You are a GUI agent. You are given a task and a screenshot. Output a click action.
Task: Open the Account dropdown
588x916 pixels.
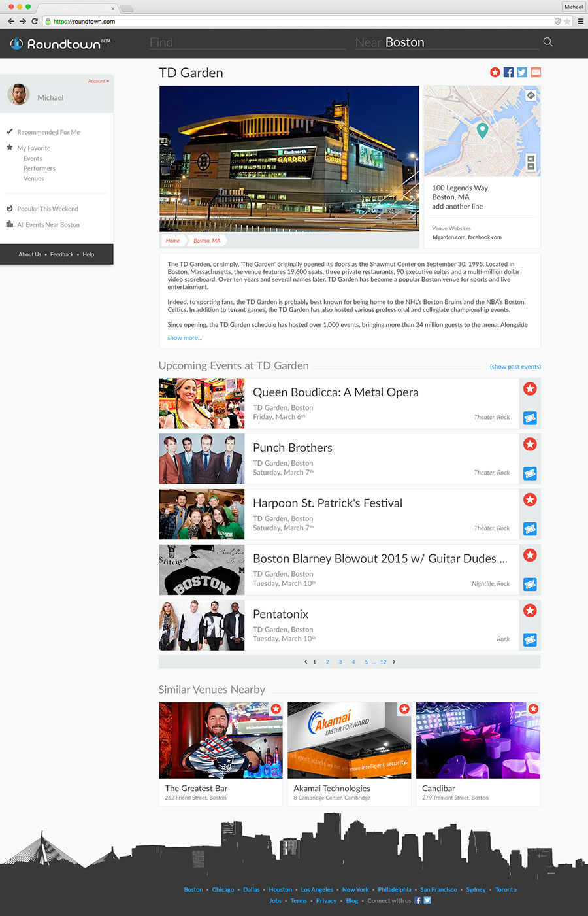(x=99, y=81)
